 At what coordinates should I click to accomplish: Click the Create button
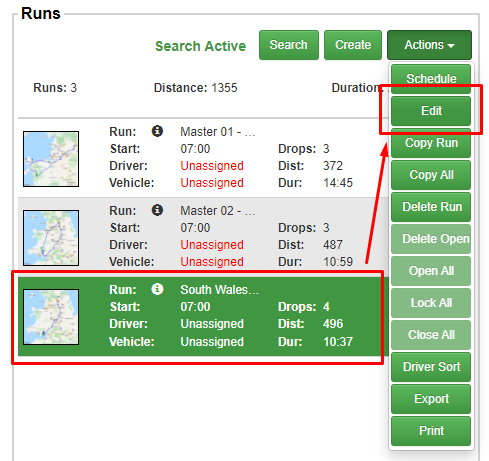[x=353, y=45]
